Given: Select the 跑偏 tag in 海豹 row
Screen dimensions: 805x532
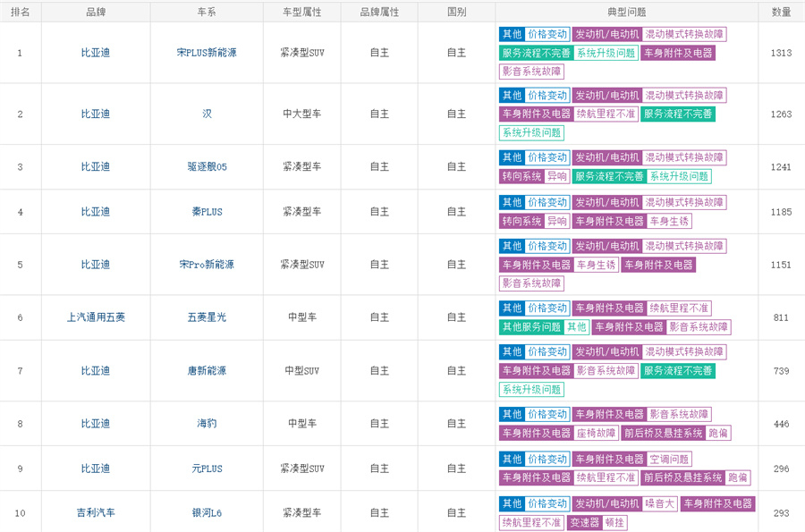Looking at the screenshot, I should click(x=718, y=433).
